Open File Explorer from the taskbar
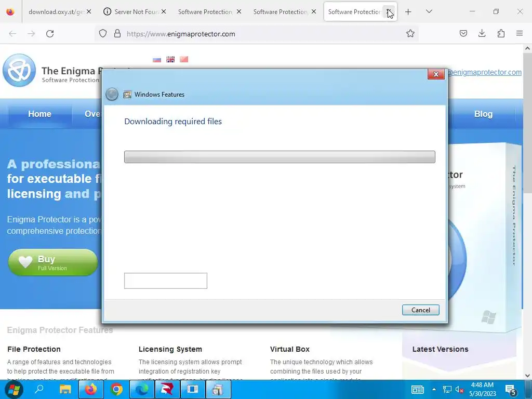The width and height of the screenshot is (532, 399). (x=65, y=389)
